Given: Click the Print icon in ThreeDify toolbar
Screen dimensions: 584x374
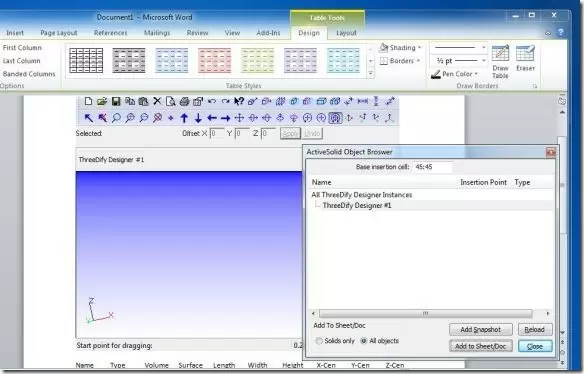Looking at the screenshot, I should [184, 101].
